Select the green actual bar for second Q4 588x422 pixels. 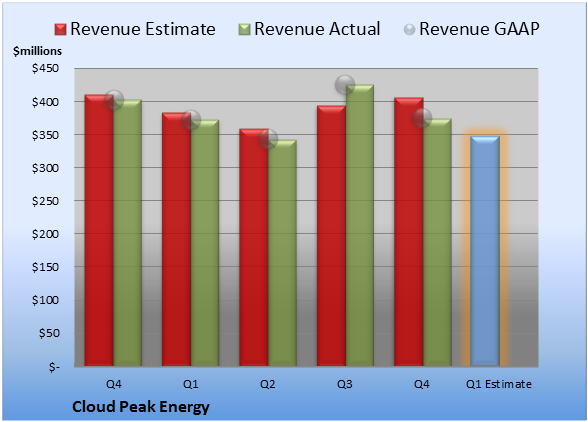(437, 242)
